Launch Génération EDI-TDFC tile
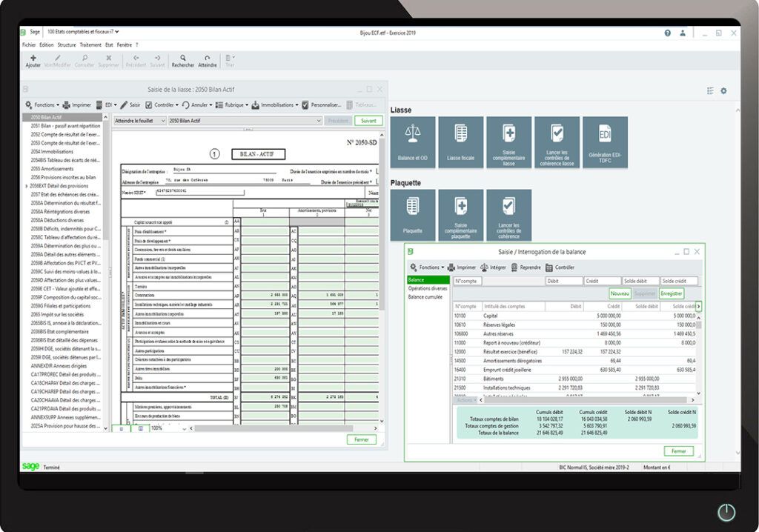759x532 pixels. [605, 142]
